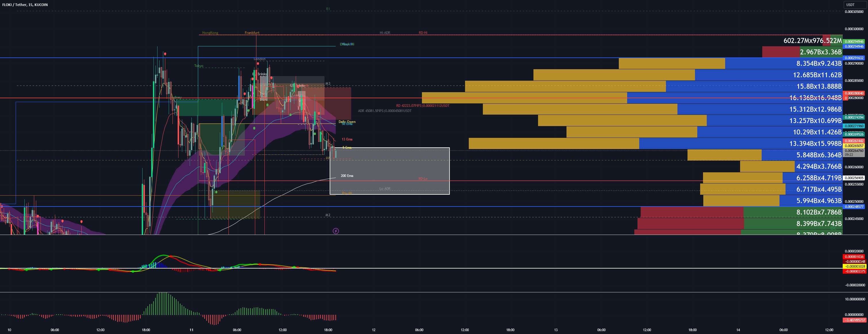This screenshot has height=334, width=868.
Task: Click the FLOKI / Tether, 15, KUCOIN title
Action: 25,5
